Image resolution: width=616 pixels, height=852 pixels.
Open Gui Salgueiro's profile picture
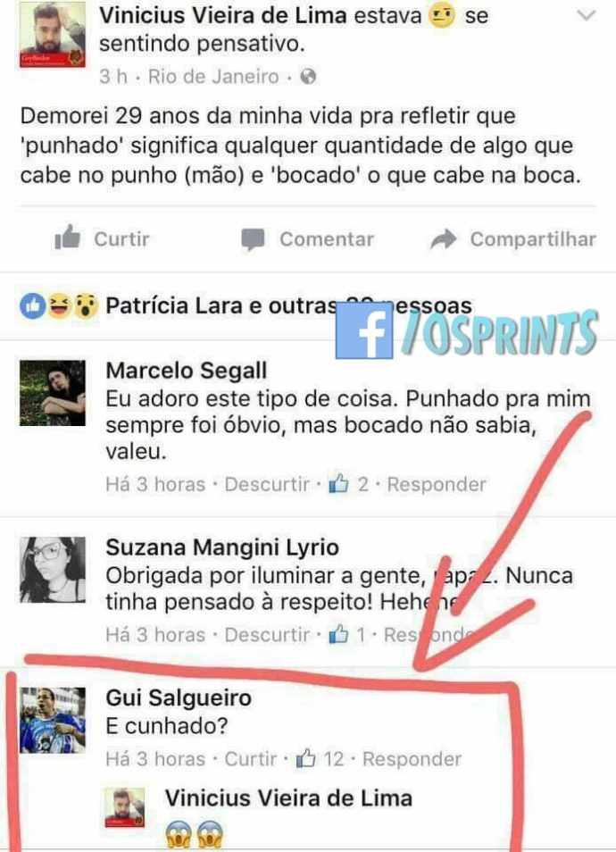(53, 720)
